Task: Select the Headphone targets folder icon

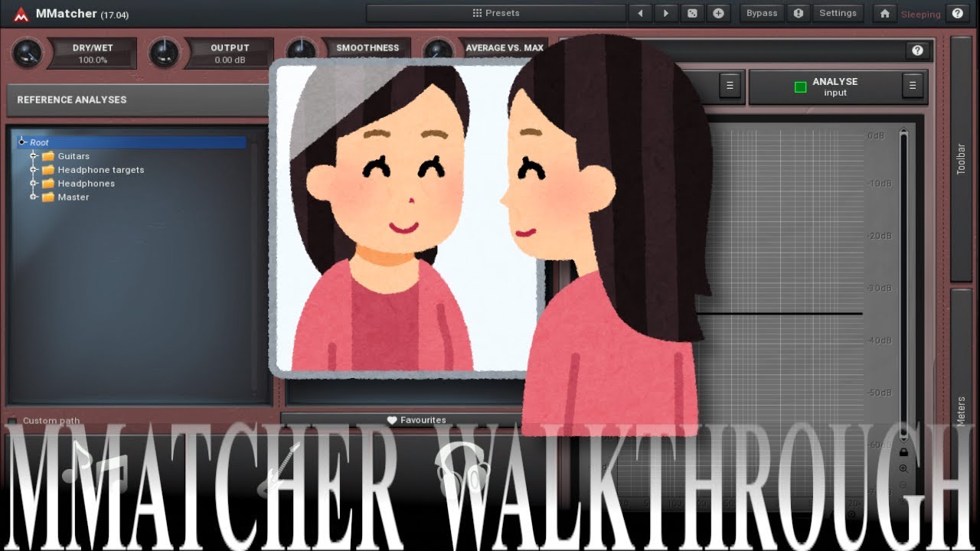Action: [x=48, y=170]
